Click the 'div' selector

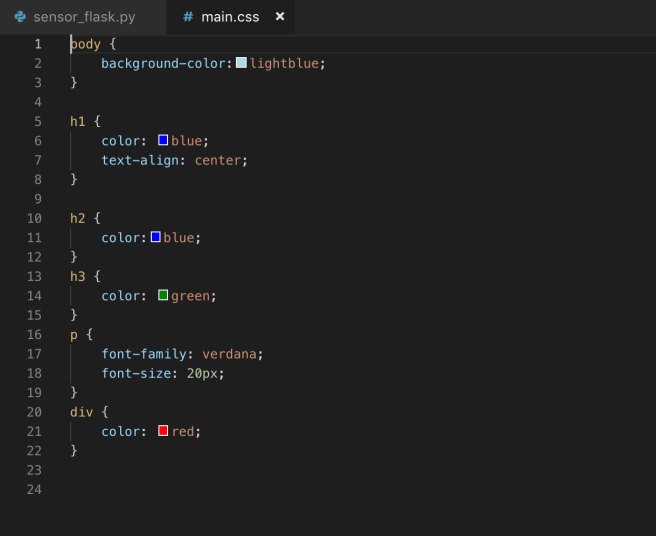(82, 412)
